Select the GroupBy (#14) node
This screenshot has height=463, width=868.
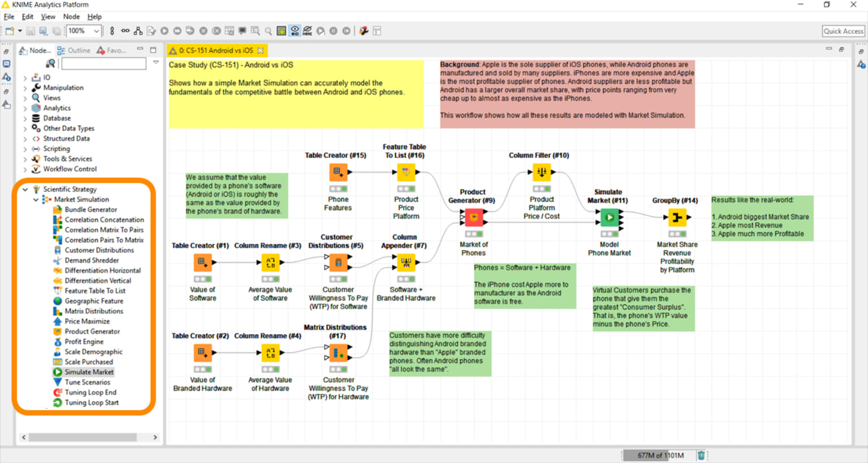tap(677, 217)
